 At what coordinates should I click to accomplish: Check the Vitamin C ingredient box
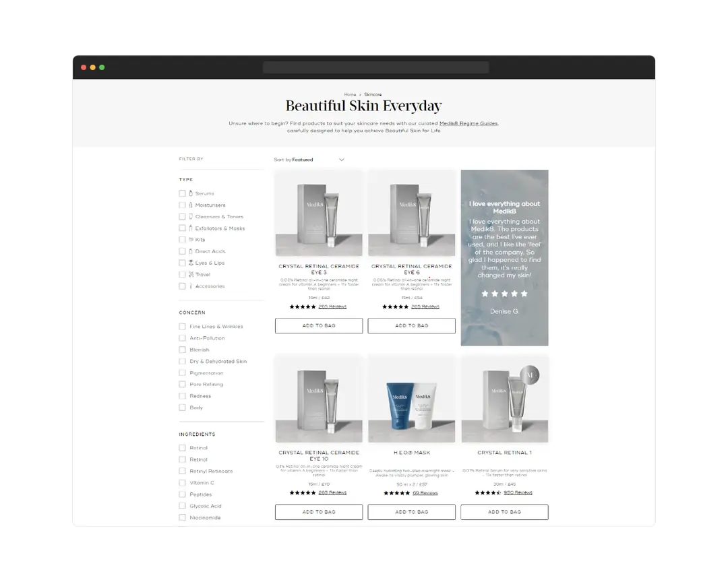pos(182,483)
